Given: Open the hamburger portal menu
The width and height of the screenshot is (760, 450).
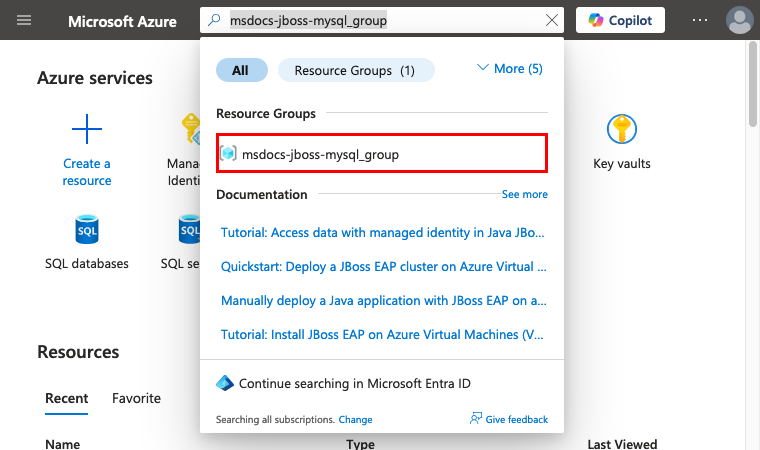Looking at the screenshot, I should (24, 20).
